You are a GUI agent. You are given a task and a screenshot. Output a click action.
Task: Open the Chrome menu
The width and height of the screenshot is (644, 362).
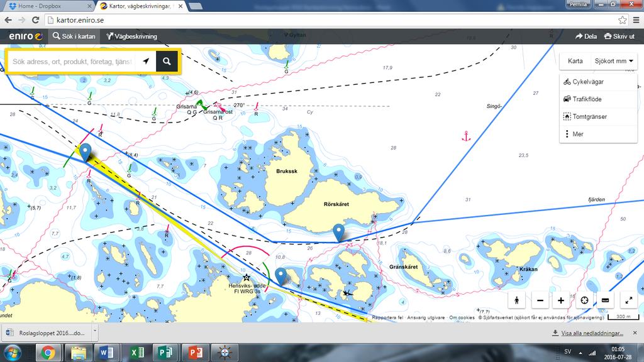point(636,19)
